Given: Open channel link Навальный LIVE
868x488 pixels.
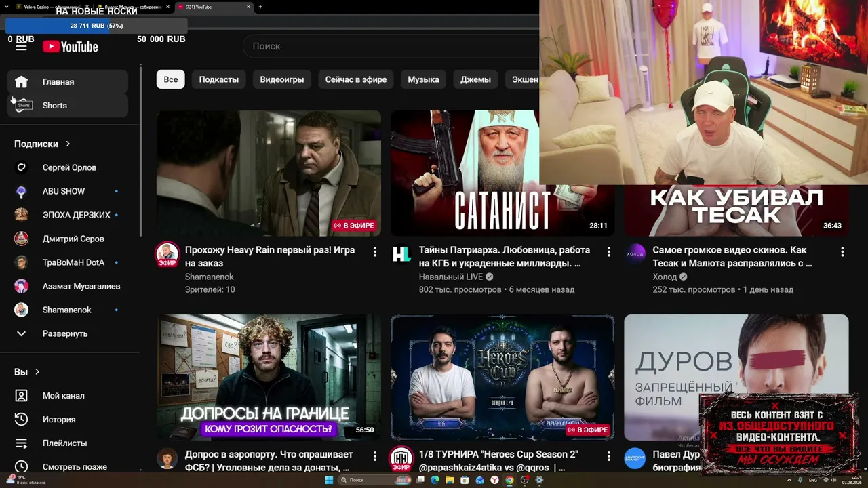Looking at the screenshot, I should tap(451, 277).
